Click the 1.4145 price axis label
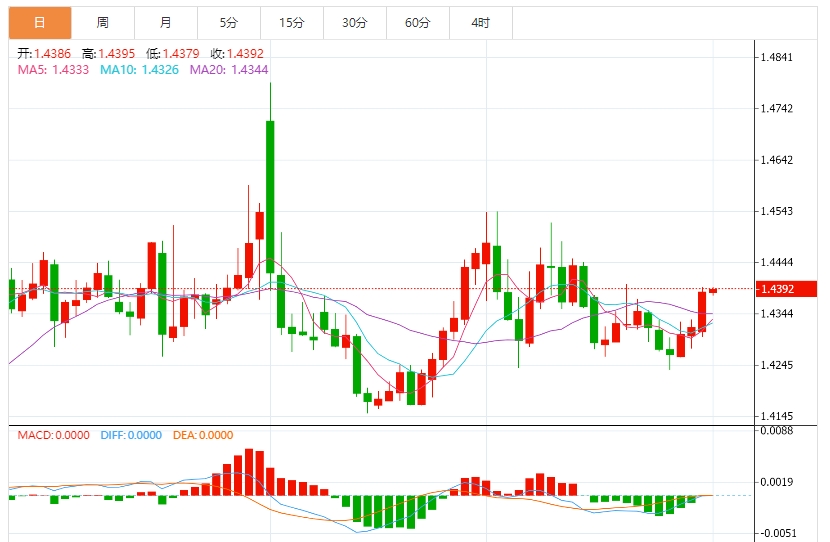 pos(777,416)
